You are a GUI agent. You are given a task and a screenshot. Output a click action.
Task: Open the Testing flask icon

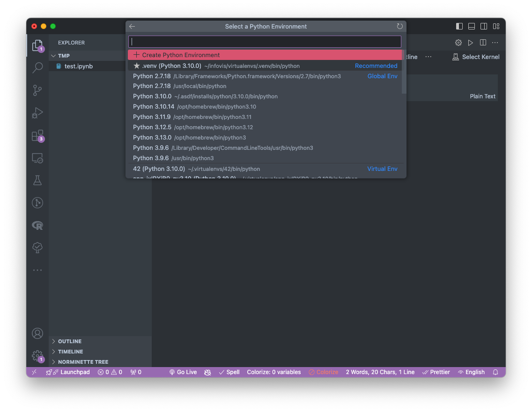(x=37, y=180)
